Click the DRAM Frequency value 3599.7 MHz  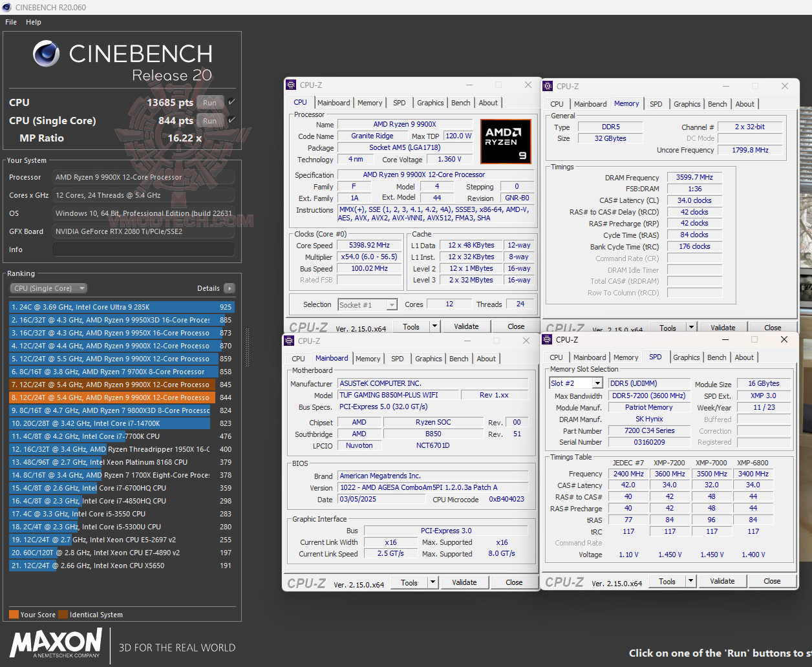695,177
